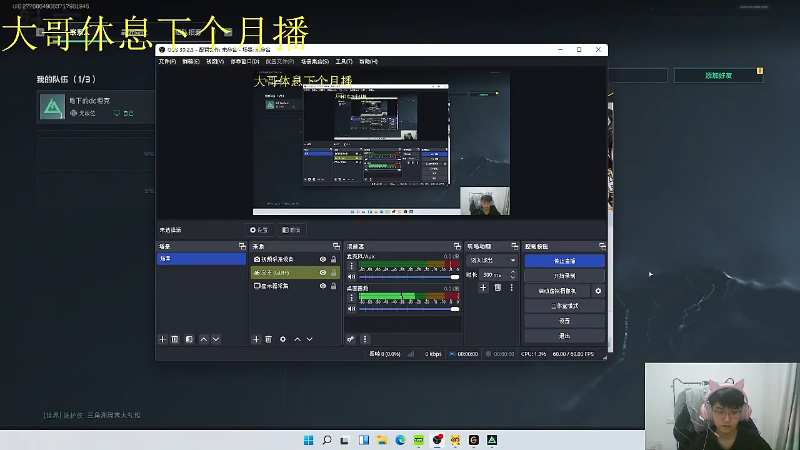Pop out the Scene Transitions dock panel

514,246
